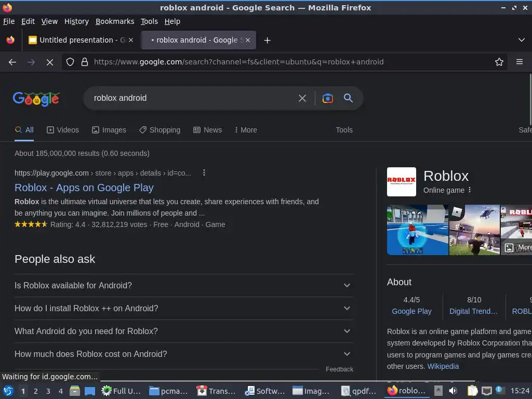
Task: Switch to the Images results tab
Action: [x=109, y=130]
